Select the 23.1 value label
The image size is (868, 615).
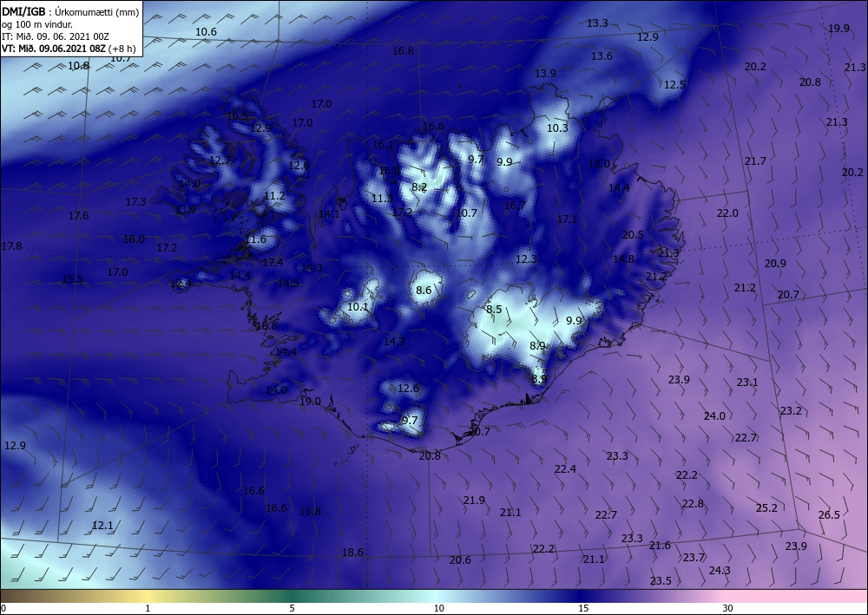pos(746,383)
